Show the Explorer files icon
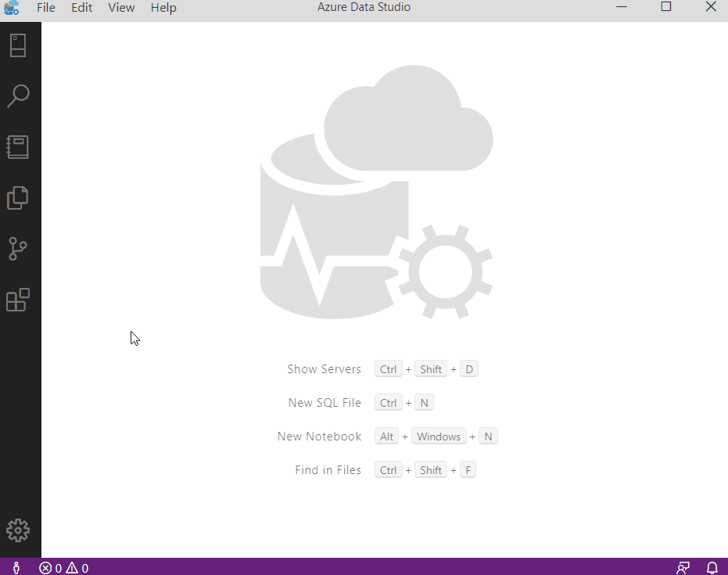This screenshot has width=728, height=575. point(18,198)
